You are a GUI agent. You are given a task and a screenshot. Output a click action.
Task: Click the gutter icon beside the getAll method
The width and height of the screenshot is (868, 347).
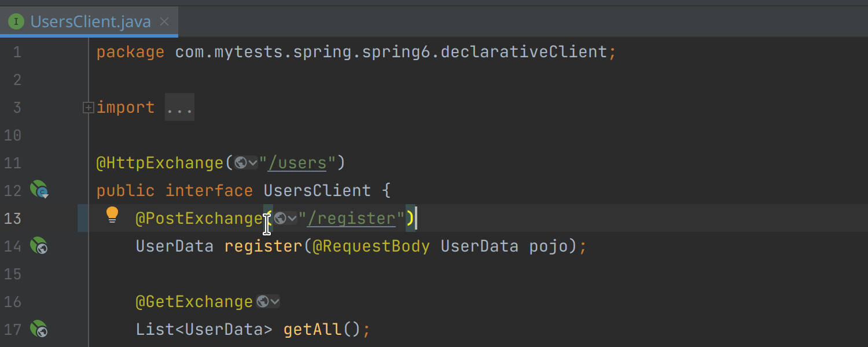[39, 329]
